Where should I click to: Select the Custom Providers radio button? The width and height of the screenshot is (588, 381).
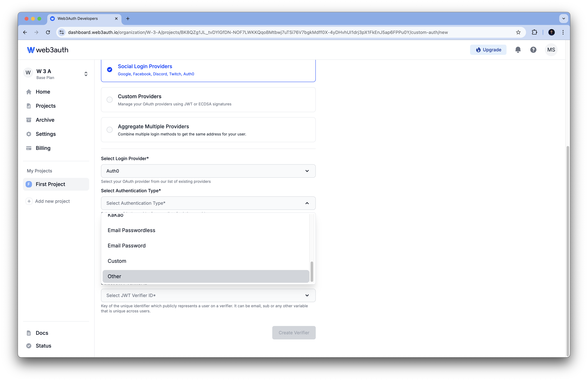pos(110,99)
